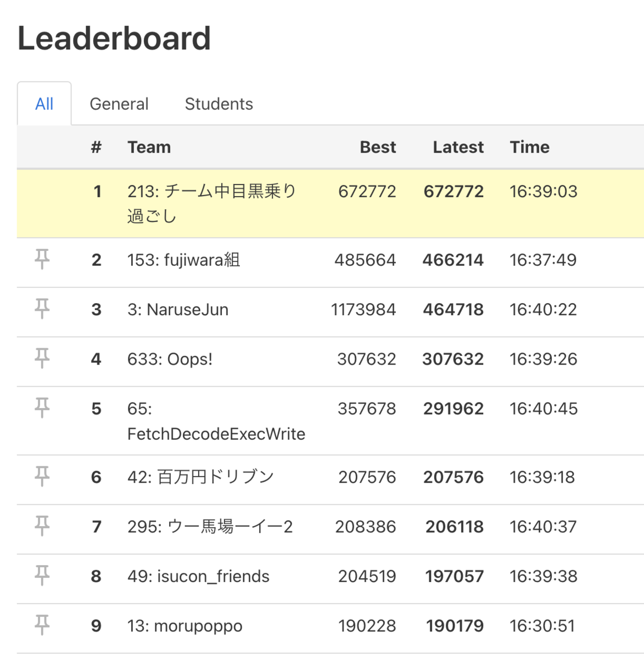644x659 pixels.
Task: Click latest score 466214
Action: tap(453, 260)
